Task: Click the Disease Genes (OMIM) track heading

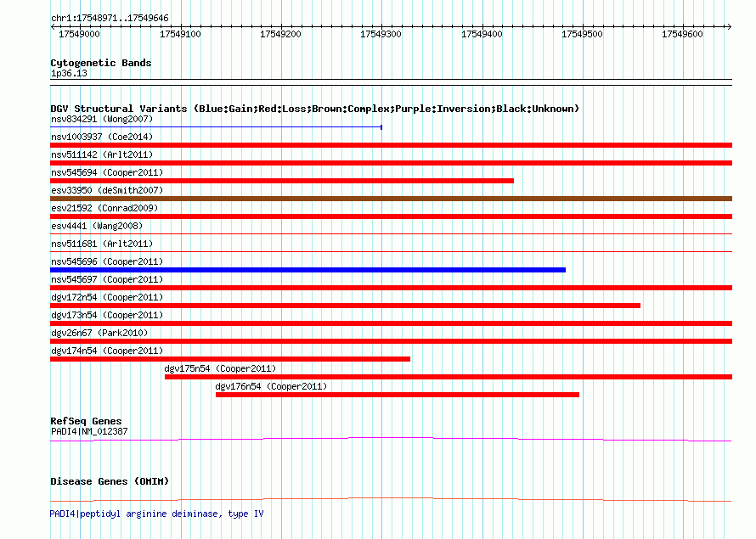Action: 110,481
